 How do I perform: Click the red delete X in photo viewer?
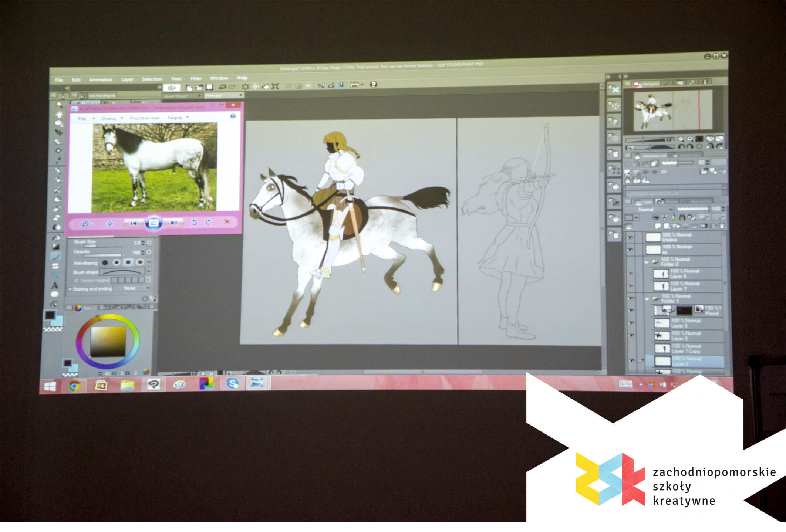(x=227, y=221)
